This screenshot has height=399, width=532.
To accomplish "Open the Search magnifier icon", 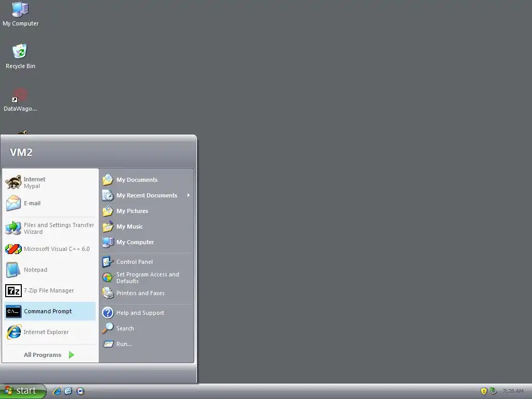I will 108,328.
